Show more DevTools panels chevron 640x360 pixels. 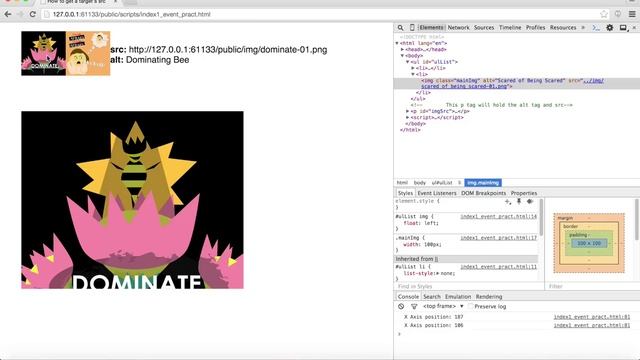click(583, 27)
